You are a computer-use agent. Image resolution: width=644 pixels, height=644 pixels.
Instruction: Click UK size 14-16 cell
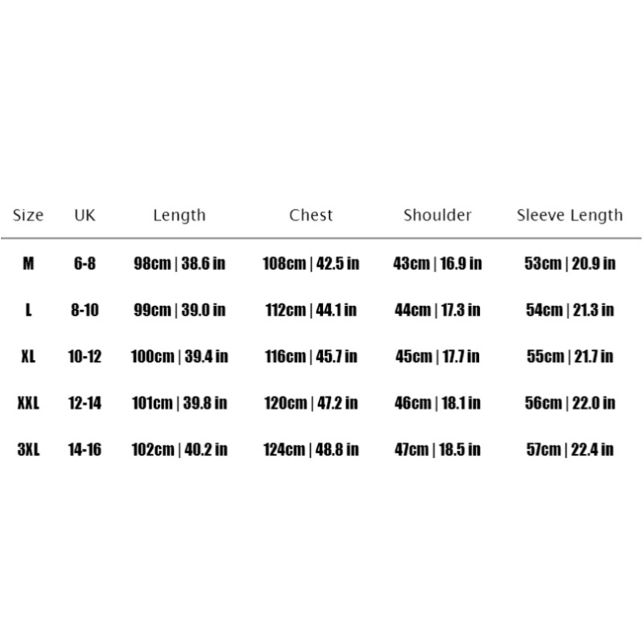(x=85, y=449)
